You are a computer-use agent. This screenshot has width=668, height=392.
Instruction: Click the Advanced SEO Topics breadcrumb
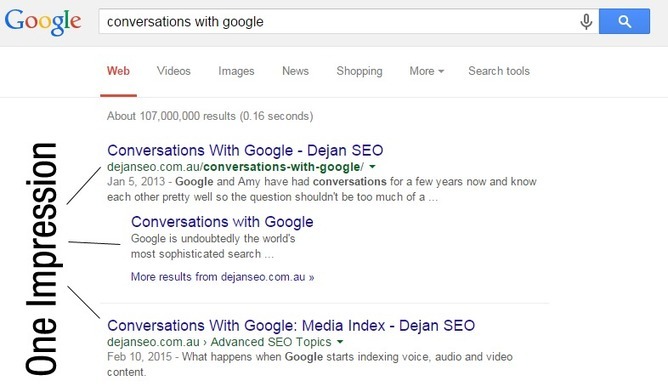coord(271,342)
